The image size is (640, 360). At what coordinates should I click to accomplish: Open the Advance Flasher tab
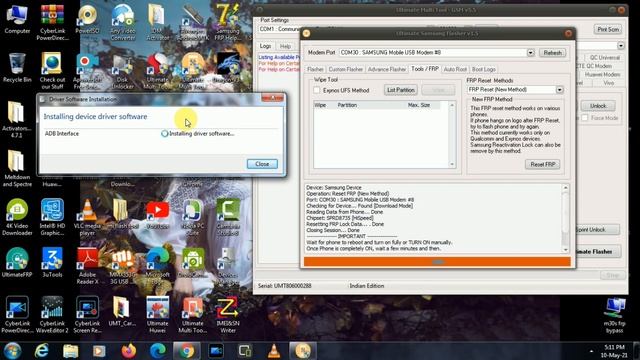point(387,69)
